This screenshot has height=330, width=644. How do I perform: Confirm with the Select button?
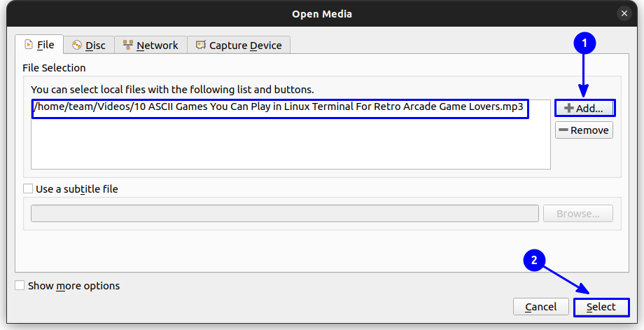601,307
